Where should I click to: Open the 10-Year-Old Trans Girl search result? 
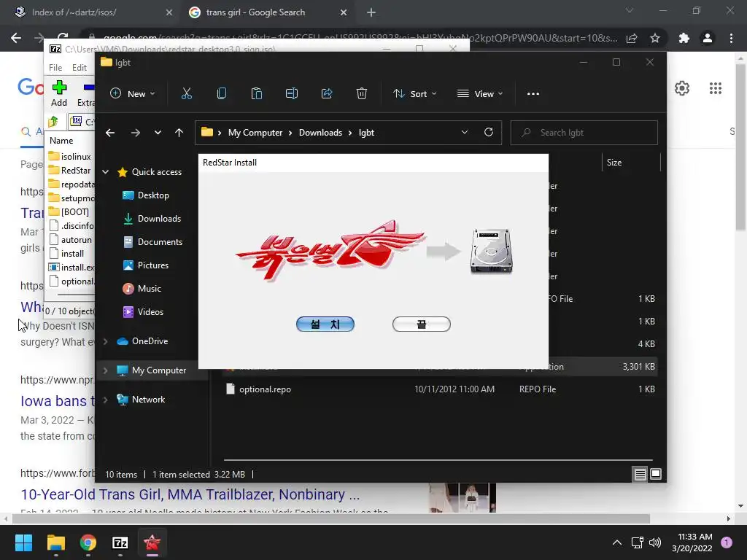click(190, 494)
